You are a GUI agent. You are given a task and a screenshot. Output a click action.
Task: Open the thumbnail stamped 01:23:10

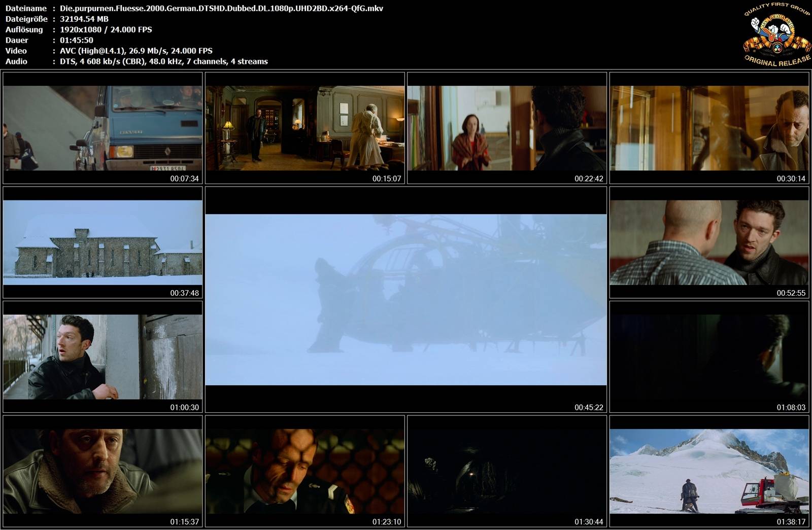point(305,471)
